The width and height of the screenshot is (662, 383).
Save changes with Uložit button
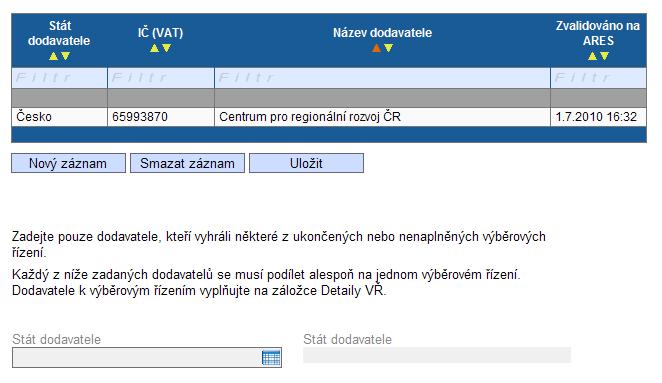[306, 163]
